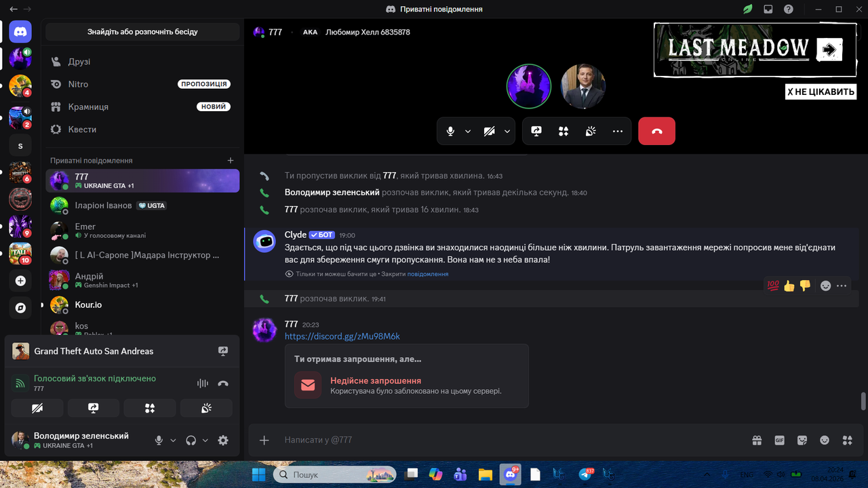Screen dimensions: 868x488
Task: Hang up with the red disconnect button
Action: (656, 131)
